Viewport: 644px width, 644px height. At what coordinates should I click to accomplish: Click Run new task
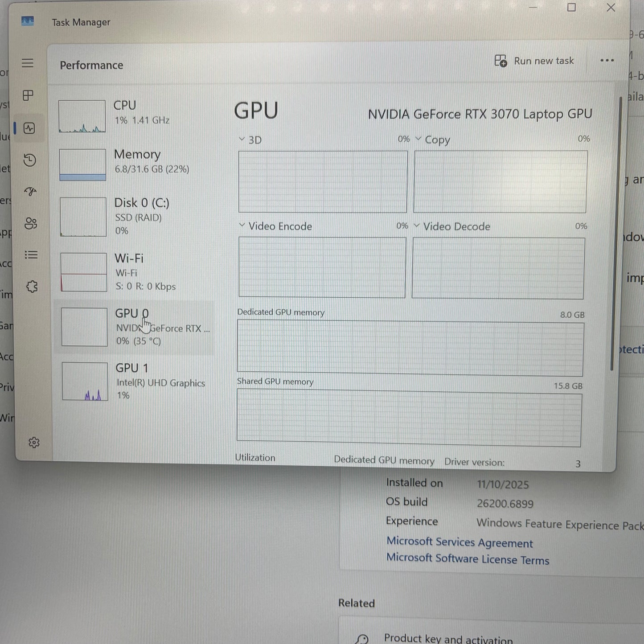point(534,61)
